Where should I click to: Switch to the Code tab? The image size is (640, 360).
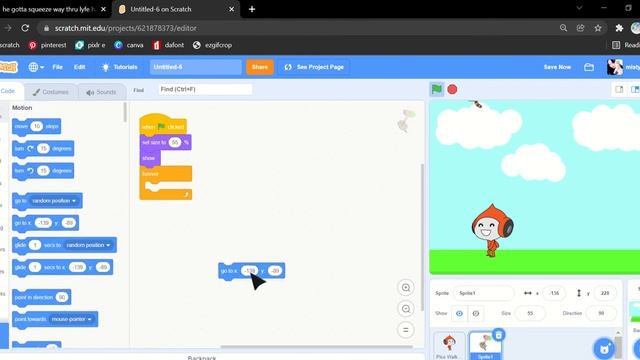[9, 91]
